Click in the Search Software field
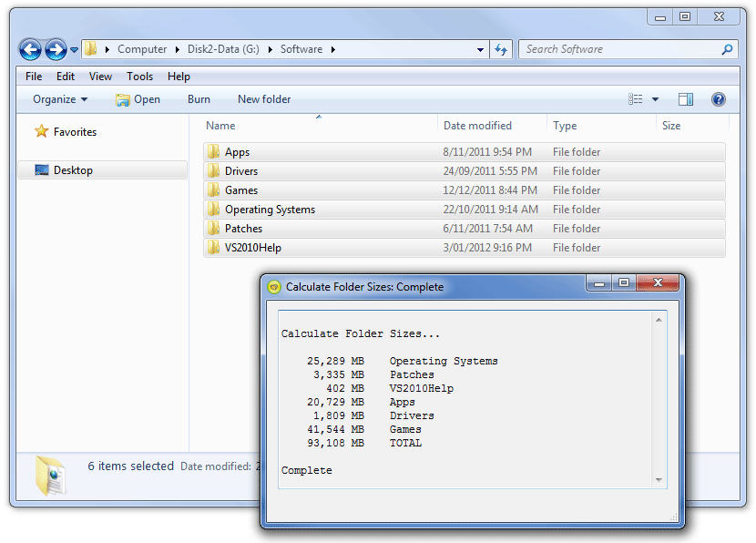 [x=619, y=49]
